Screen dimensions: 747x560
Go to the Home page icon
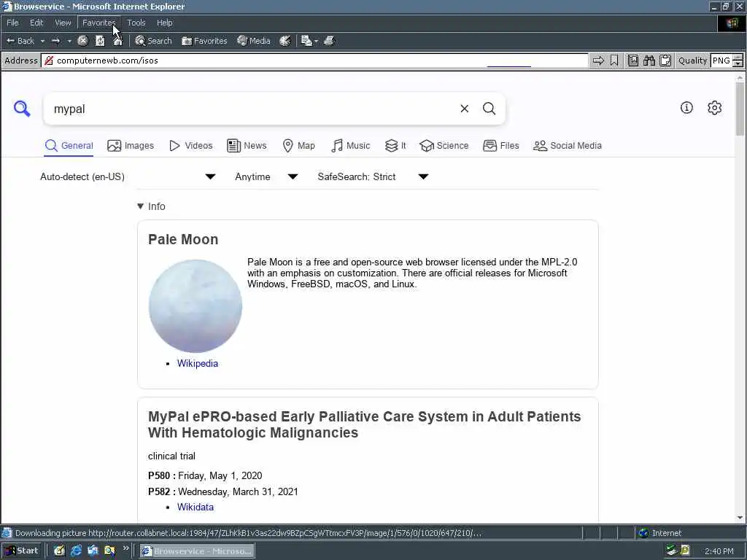[x=117, y=41]
